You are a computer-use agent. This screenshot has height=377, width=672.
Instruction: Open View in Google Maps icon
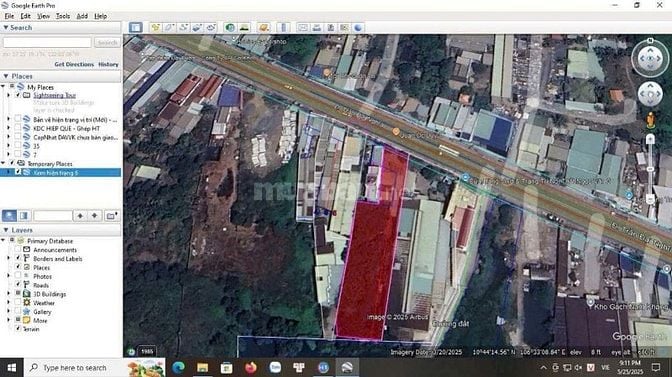344,28
